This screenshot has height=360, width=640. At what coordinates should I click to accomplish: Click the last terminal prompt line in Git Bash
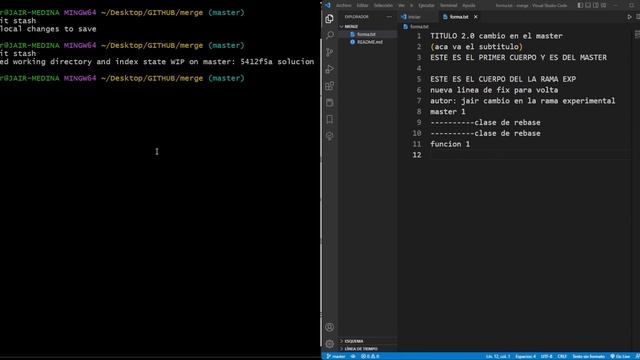[122, 78]
